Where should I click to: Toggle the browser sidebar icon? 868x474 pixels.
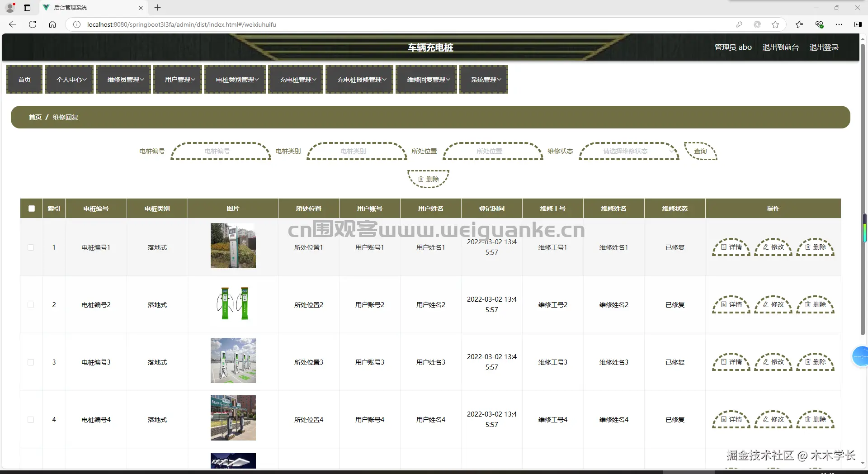point(858,24)
